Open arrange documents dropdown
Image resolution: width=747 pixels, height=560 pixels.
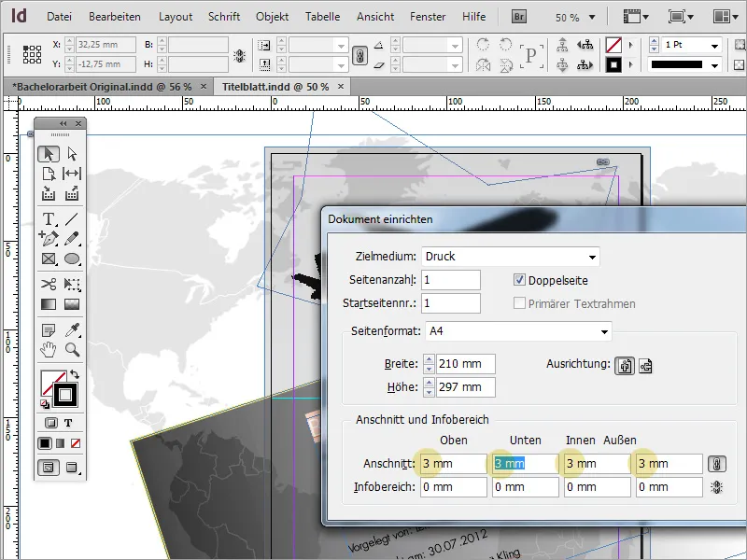tap(726, 17)
